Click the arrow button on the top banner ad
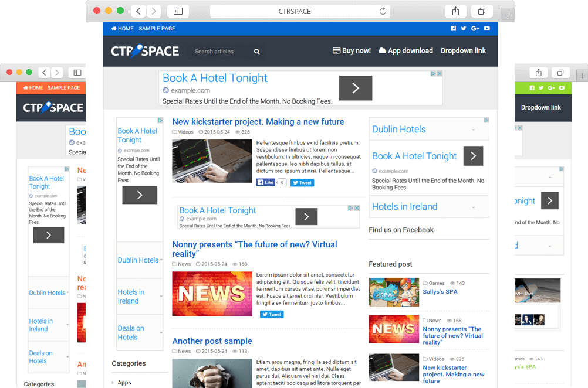Viewport: 588px width, 388px height. tap(356, 88)
